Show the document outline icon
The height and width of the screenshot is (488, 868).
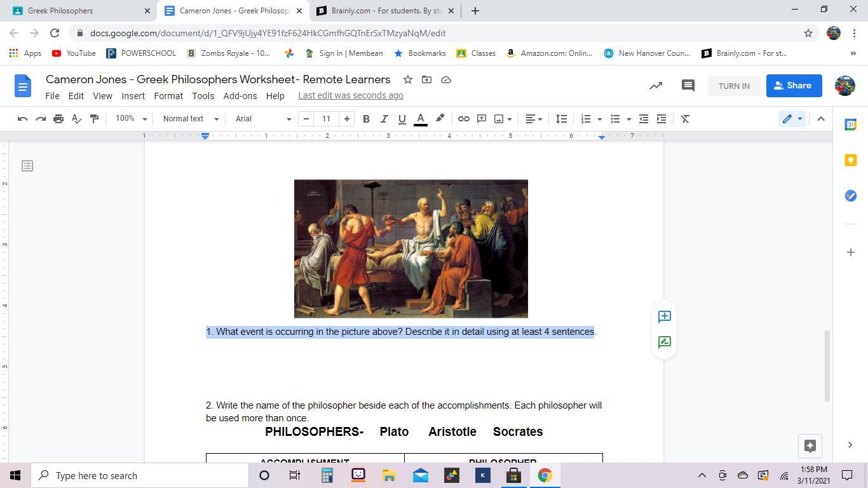(27, 166)
